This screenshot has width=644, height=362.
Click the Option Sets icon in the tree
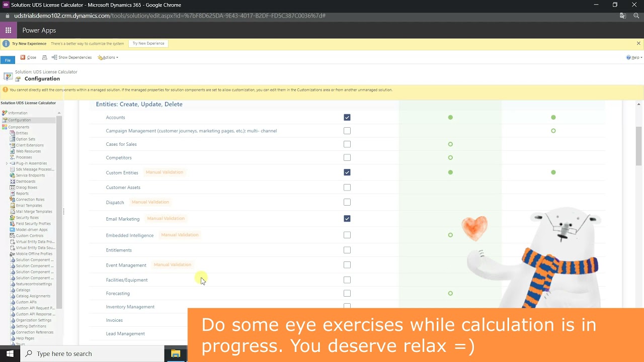click(13, 139)
